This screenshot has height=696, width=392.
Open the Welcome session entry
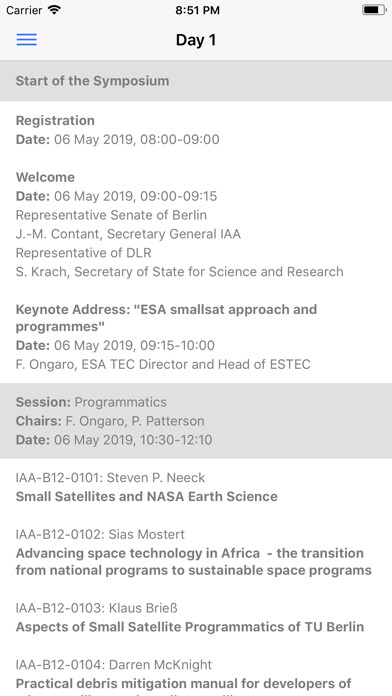[196, 224]
